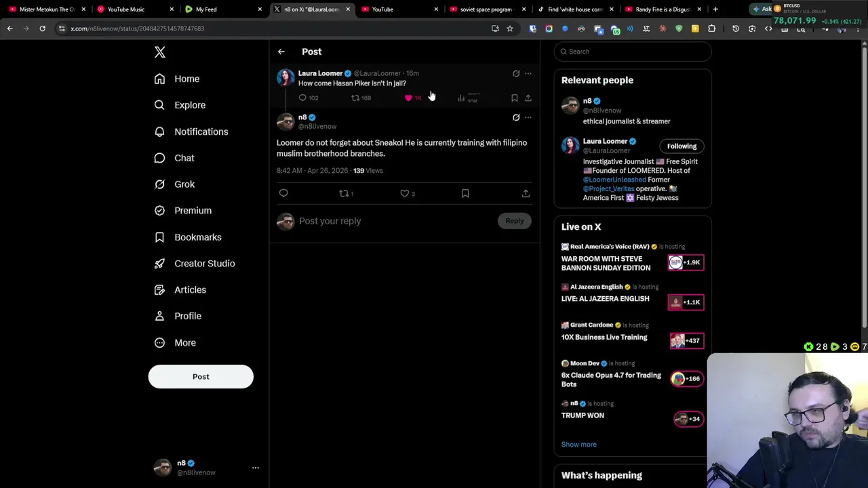Screen dimensions: 868x488
Task: Click the Grok icon on n8's post
Action: point(516,117)
